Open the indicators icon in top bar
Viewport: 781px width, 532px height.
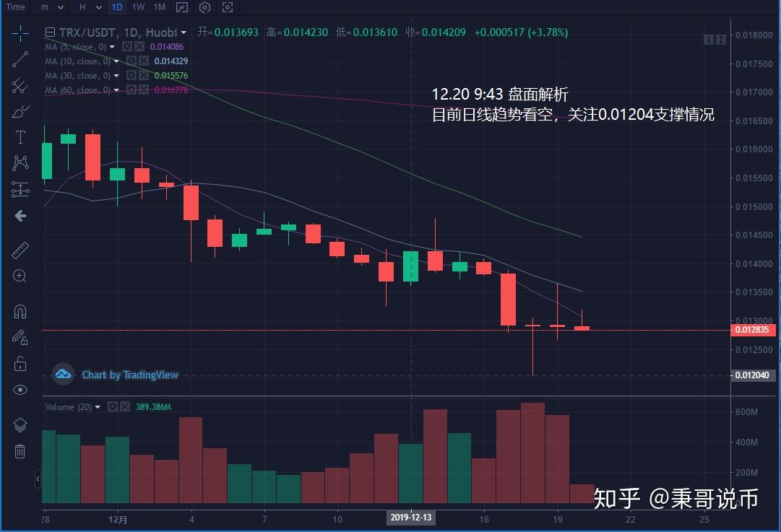(182, 7)
